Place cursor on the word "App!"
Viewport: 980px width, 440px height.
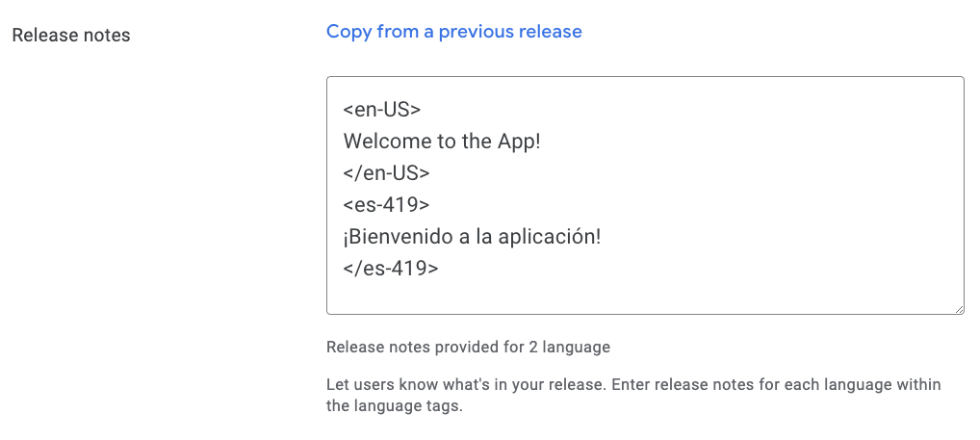(519, 142)
